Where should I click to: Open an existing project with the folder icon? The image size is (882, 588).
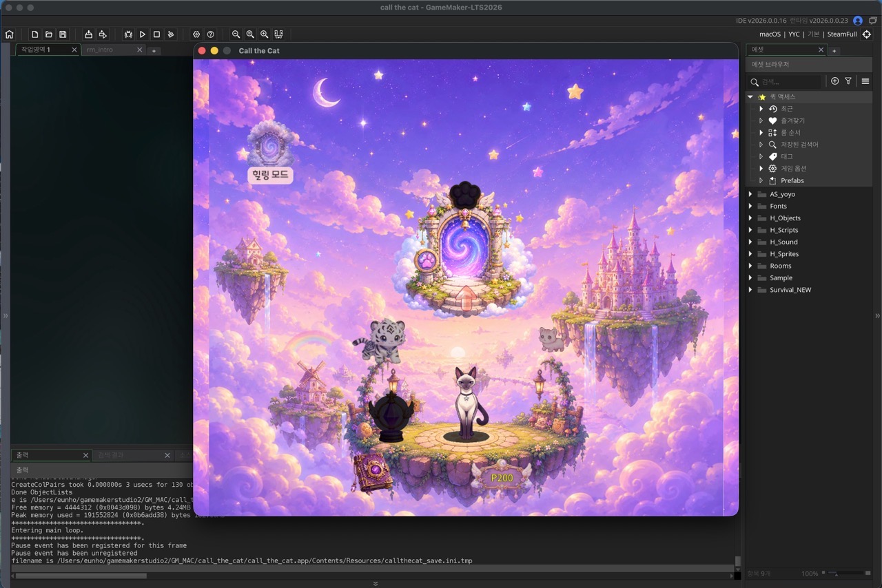(x=49, y=34)
